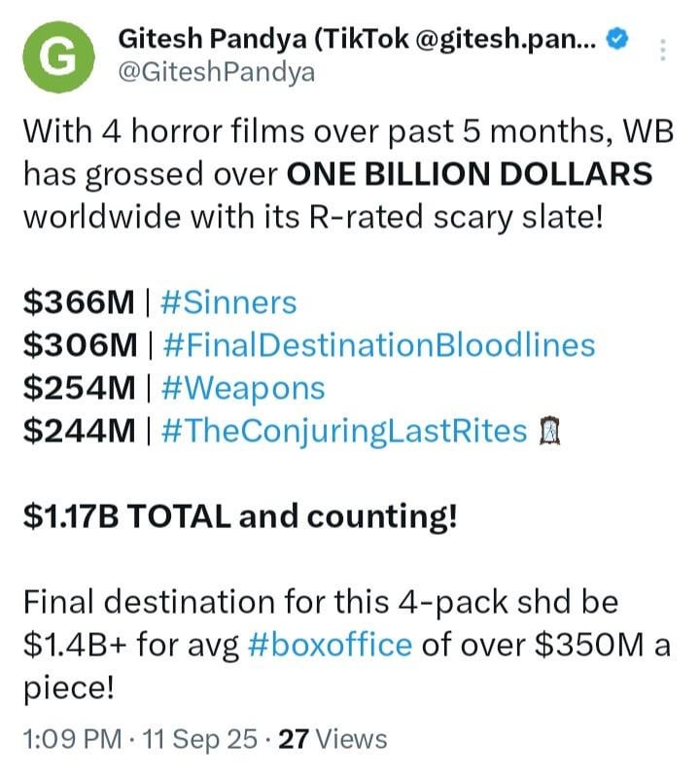Click the $254M gross figure

pos(80,388)
